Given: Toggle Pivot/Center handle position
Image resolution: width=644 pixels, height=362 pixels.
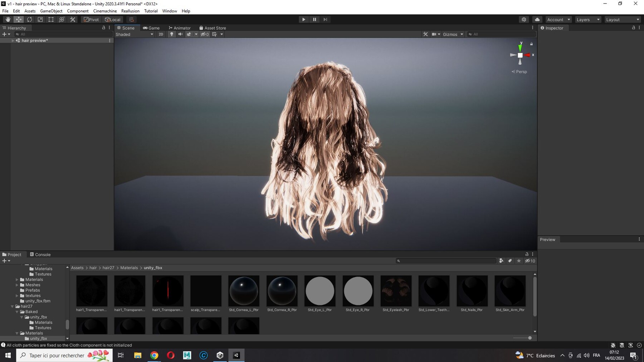Looking at the screenshot, I should [x=91, y=19].
